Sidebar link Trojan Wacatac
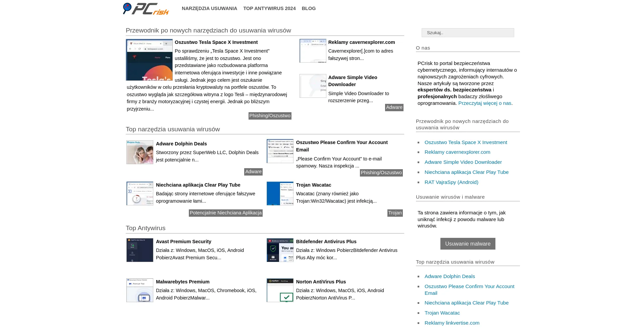 pos(442,313)
